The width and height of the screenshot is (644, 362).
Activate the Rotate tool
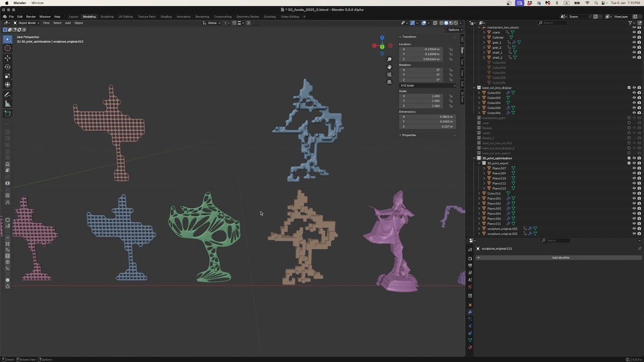[8, 67]
